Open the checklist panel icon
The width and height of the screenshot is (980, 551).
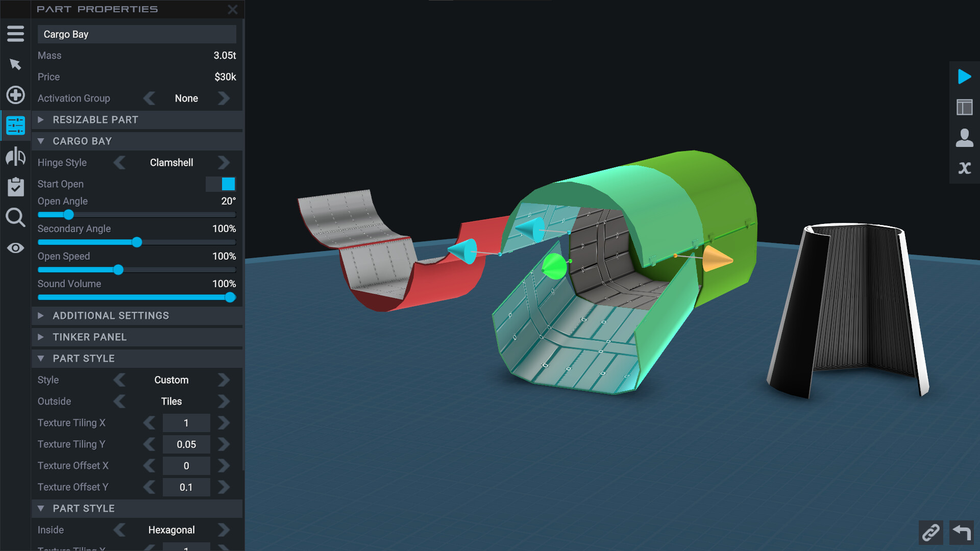15,187
